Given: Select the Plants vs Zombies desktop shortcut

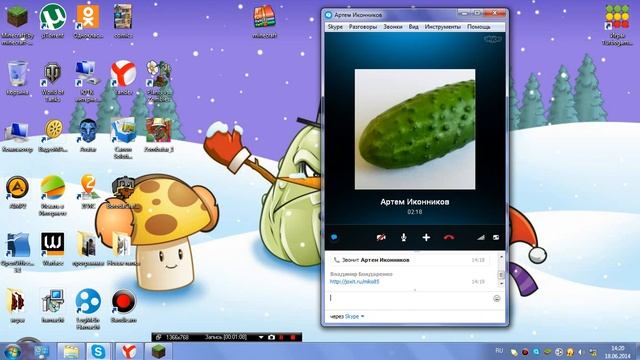Looking at the screenshot, I should 159,82.
